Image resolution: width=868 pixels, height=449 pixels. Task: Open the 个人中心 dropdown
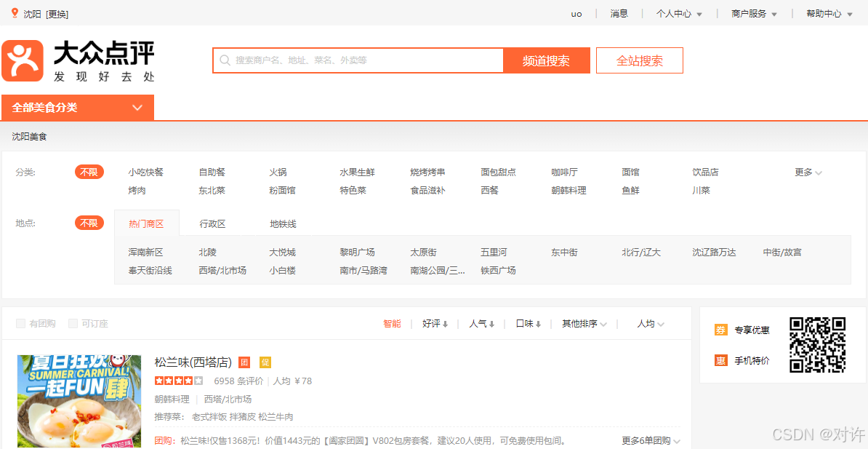[x=679, y=14]
